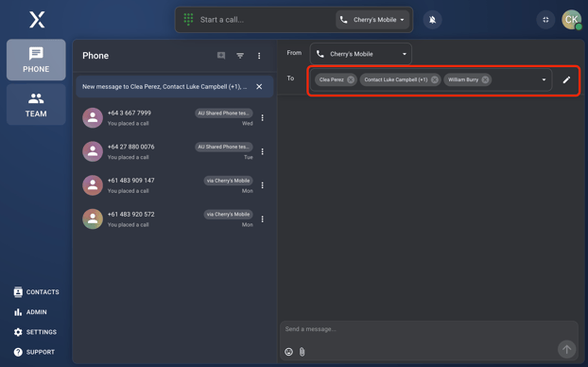588x367 pixels.
Task: Click the avatar beside +64 3 667 7999
Action: click(x=93, y=118)
